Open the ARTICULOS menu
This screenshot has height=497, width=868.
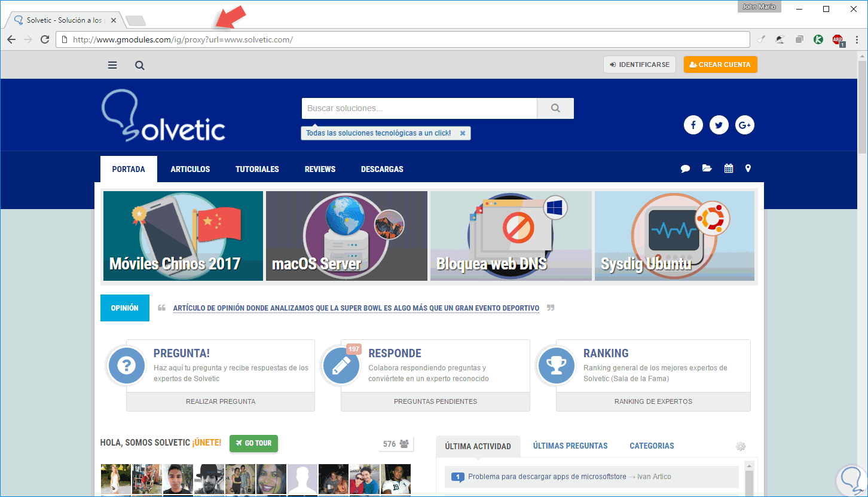pyautogui.click(x=190, y=169)
